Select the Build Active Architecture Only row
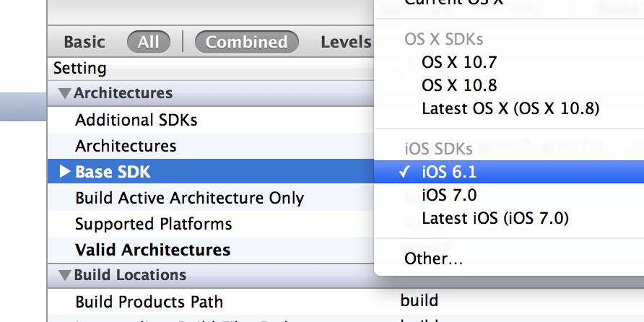The width and height of the screenshot is (644, 322). (211, 198)
